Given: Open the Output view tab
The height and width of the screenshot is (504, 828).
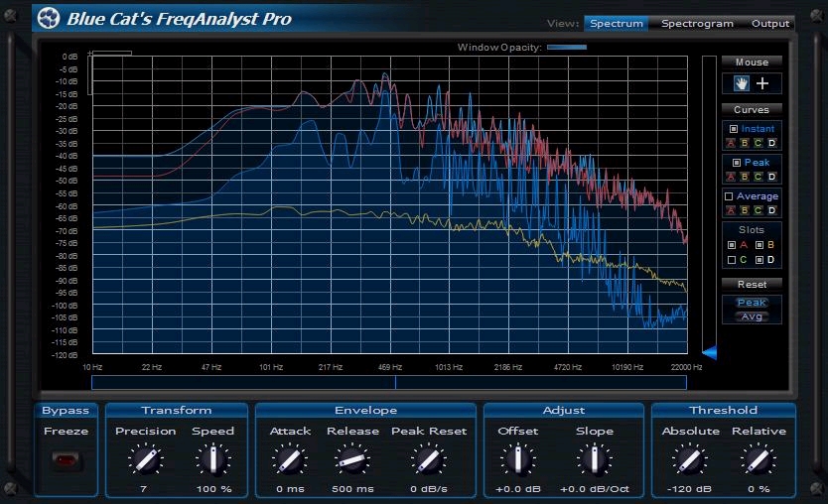Looking at the screenshot, I should pos(769,23).
